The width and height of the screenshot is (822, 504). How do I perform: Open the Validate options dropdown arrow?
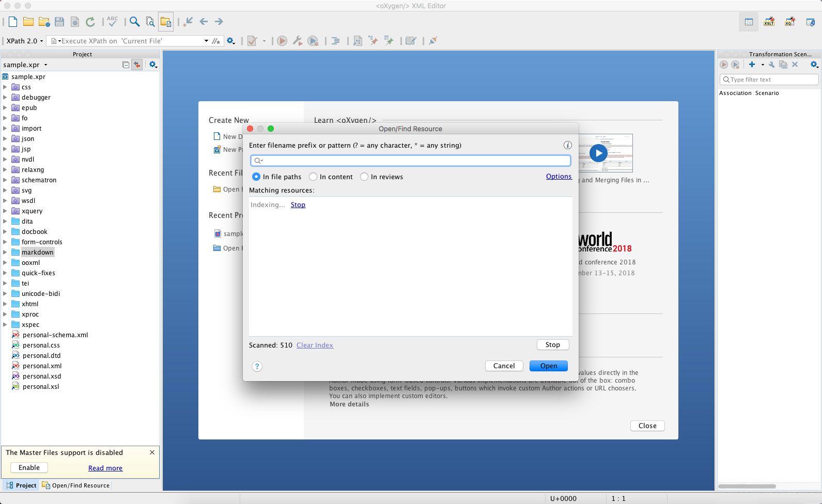coord(264,41)
